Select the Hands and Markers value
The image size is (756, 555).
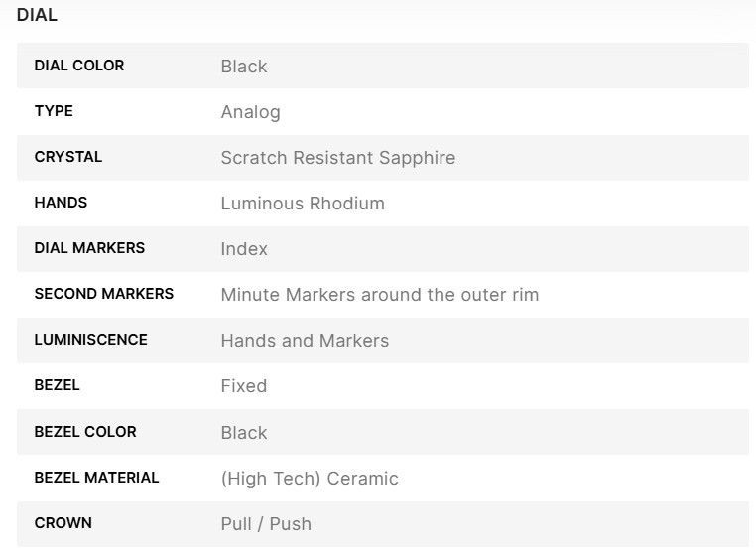click(305, 341)
